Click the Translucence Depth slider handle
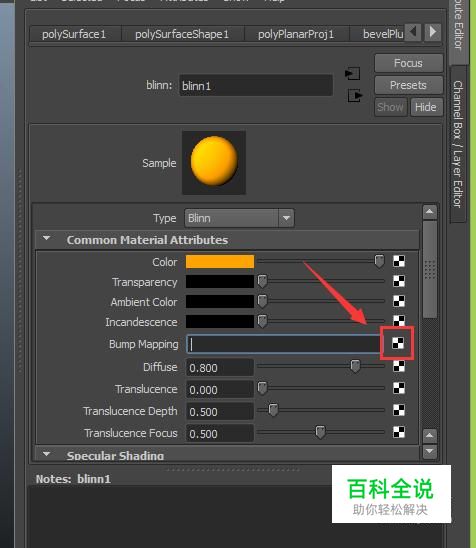Screen dimensions: 476x548 [273, 410]
